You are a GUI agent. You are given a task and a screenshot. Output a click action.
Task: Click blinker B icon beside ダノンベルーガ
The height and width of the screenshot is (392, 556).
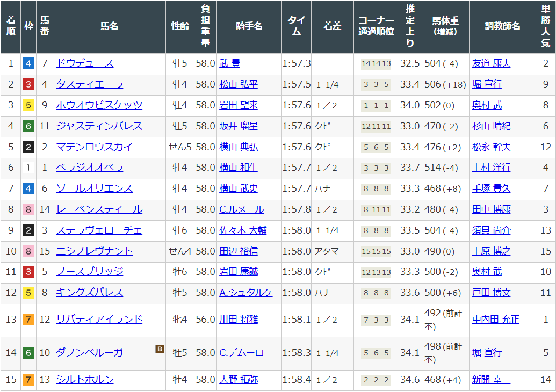tap(160, 349)
